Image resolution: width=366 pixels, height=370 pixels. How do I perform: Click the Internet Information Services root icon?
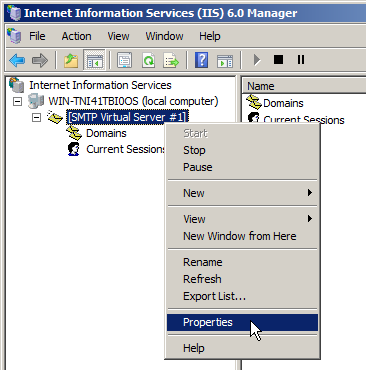click(16, 85)
